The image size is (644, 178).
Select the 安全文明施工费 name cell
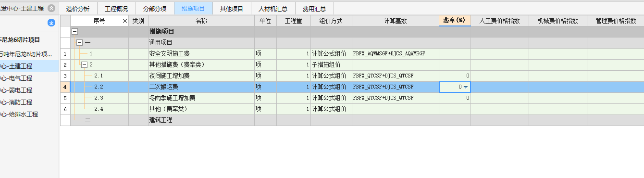[x=201, y=54]
